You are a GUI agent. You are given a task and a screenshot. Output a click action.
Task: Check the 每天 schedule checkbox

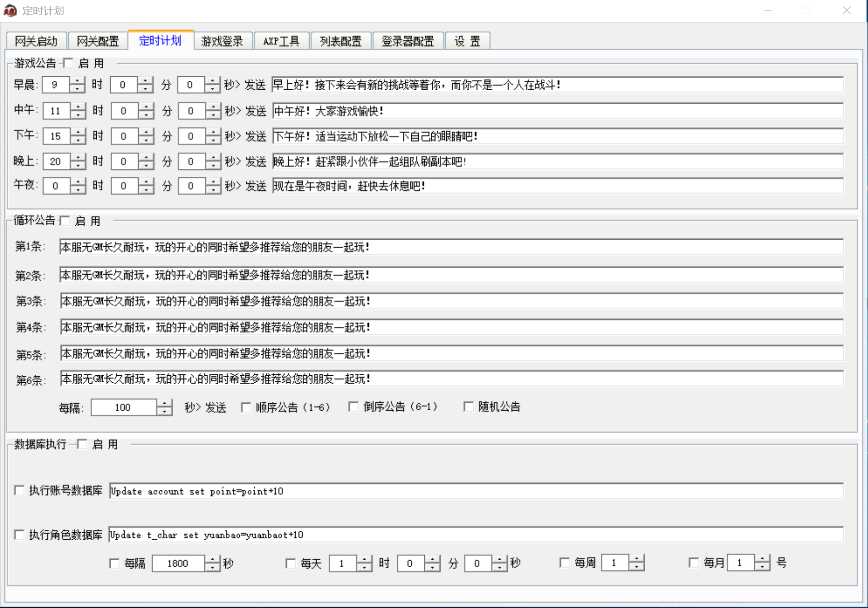point(291,564)
